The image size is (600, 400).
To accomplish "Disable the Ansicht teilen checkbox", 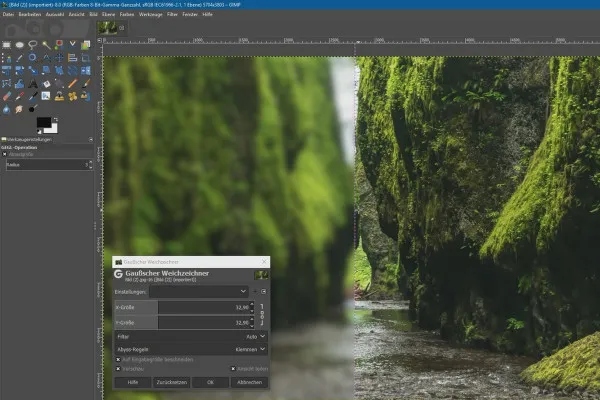I will 232,368.
